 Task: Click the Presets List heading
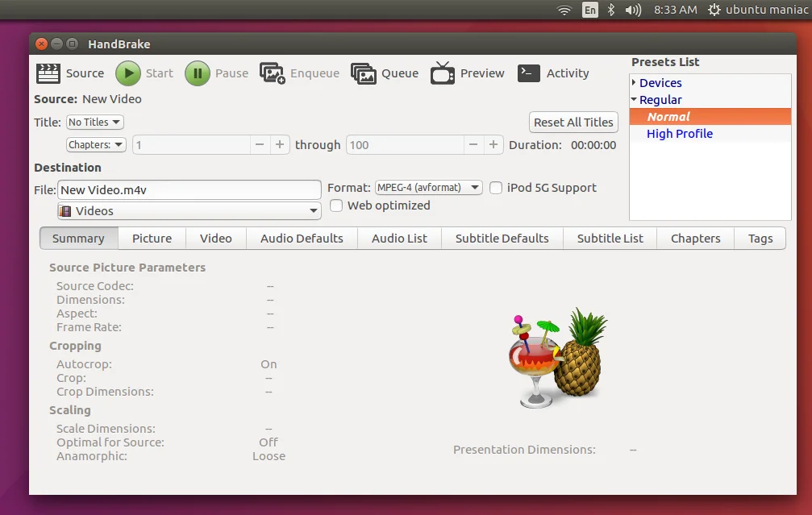[665, 62]
